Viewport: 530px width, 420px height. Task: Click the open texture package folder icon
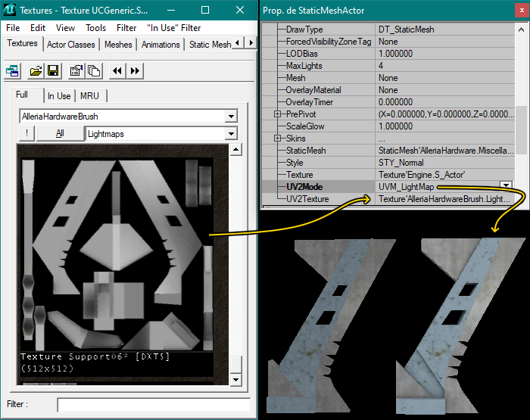(36, 70)
